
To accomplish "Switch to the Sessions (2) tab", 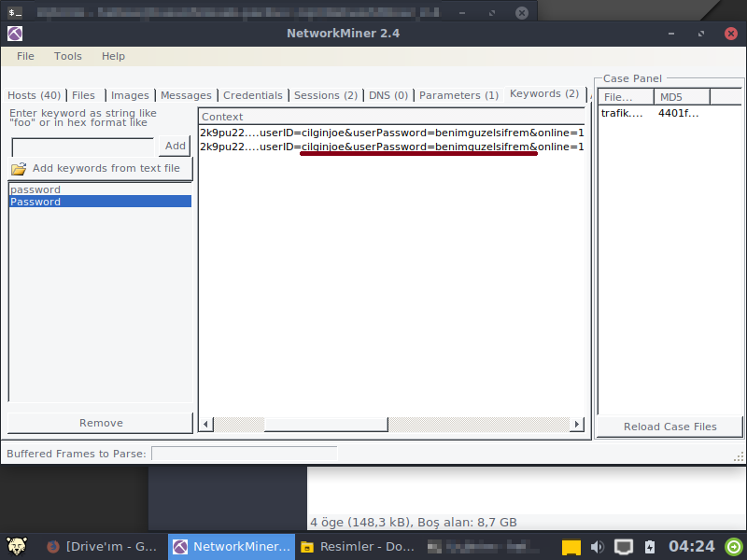I will point(325,95).
